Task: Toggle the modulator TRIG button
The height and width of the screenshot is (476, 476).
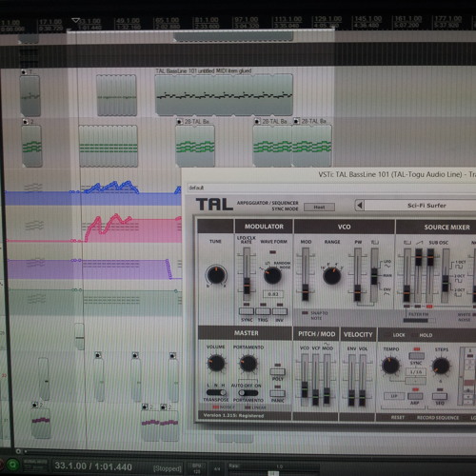Action: click(x=263, y=311)
